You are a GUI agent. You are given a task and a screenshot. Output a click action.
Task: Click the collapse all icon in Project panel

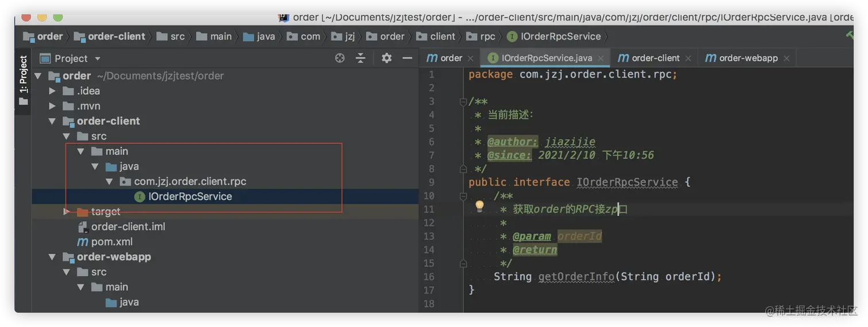[x=361, y=58]
